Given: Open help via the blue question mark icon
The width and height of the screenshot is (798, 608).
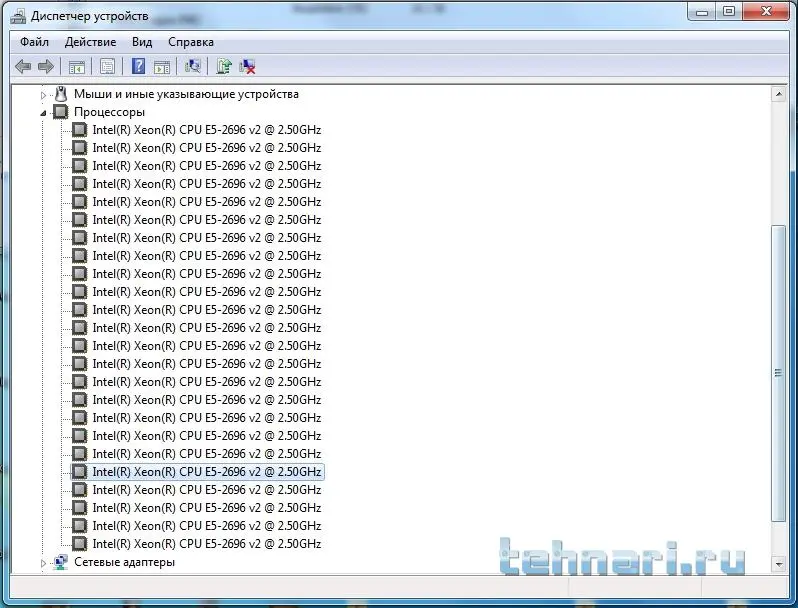Looking at the screenshot, I should tap(138, 66).
